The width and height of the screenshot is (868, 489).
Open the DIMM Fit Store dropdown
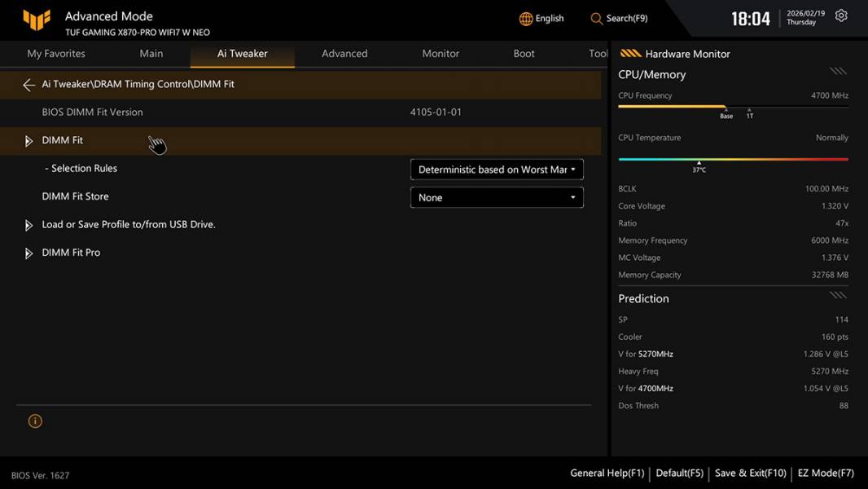pos(497,197)
